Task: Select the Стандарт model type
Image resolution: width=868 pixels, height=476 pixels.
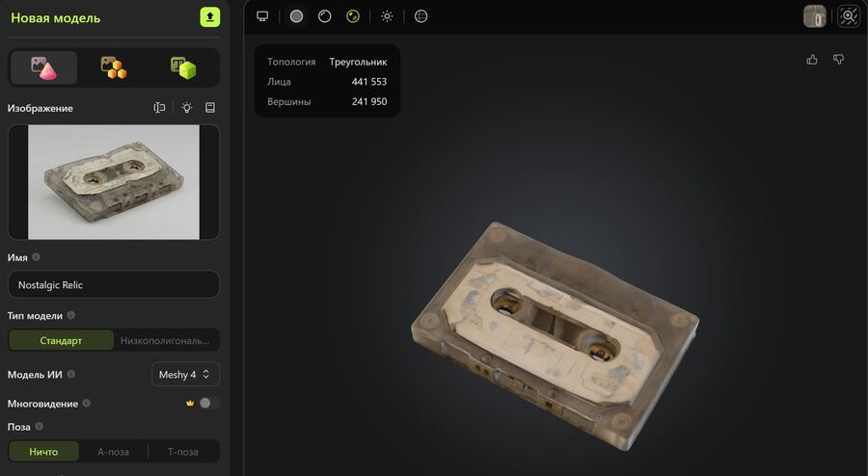Action: coord(61,340)
